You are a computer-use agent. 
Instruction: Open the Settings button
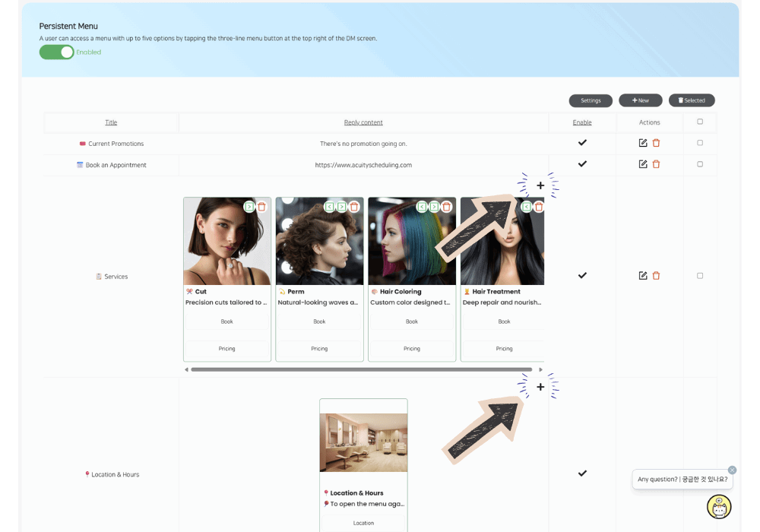(x=591, y=100)
